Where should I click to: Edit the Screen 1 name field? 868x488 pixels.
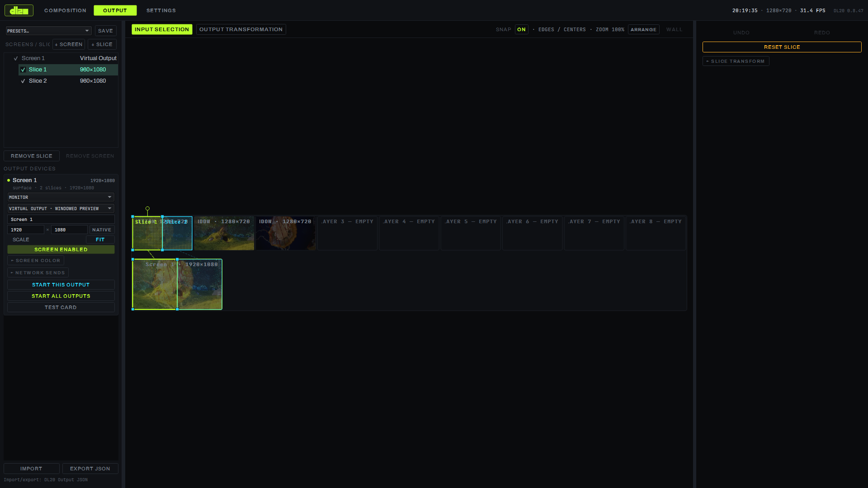pos(61,219)
